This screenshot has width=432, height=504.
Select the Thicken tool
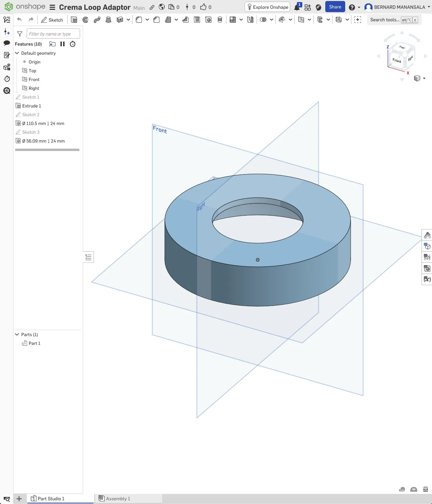120,20
